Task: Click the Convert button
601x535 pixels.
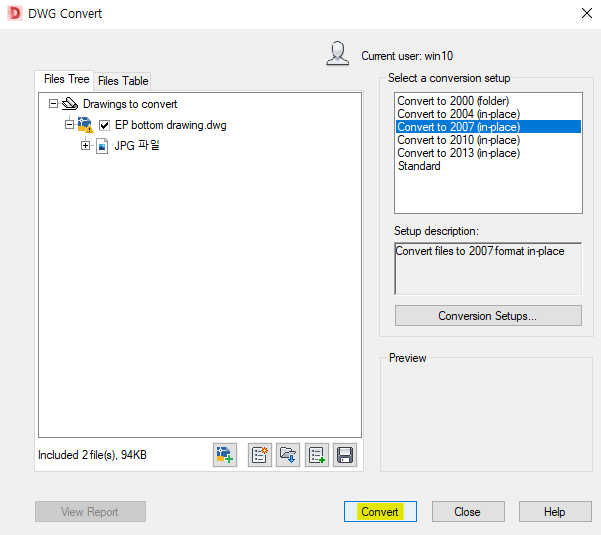Action: point(380,512)
